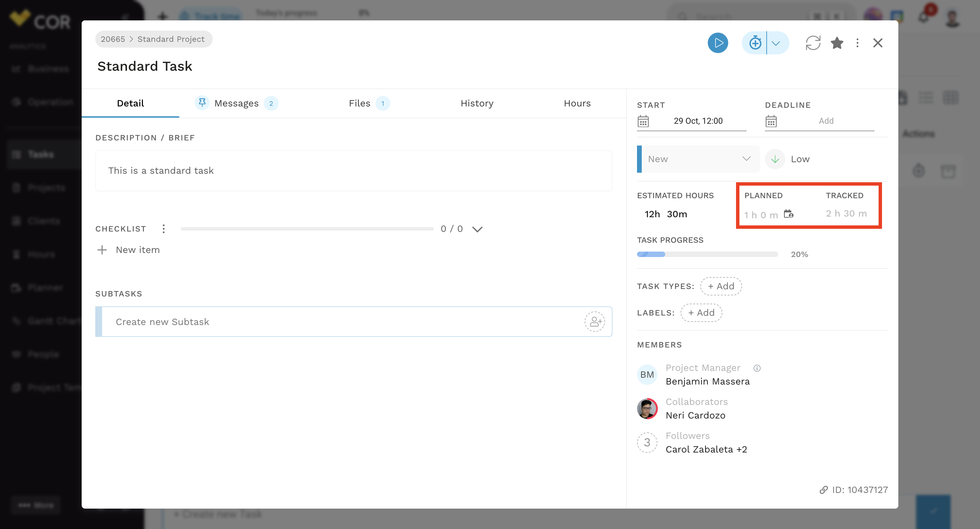The width and height of the screenshot is (980, 529).
Task: Click the followers count badge
Action: coord(647,442)
